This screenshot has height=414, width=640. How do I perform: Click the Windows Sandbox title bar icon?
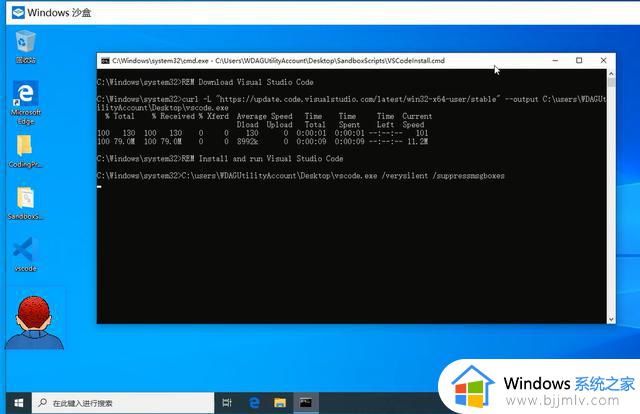point(18,13)
